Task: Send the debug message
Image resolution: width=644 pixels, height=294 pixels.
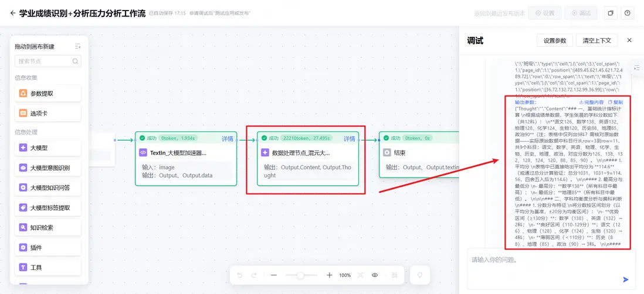Action: coord(625,279)
